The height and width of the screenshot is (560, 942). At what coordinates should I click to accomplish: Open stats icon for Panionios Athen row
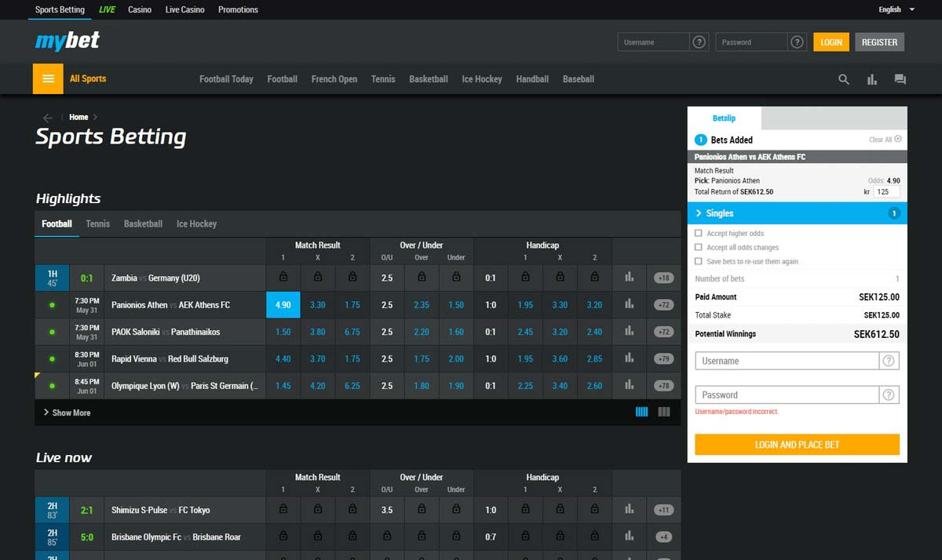tap(629, 305)
